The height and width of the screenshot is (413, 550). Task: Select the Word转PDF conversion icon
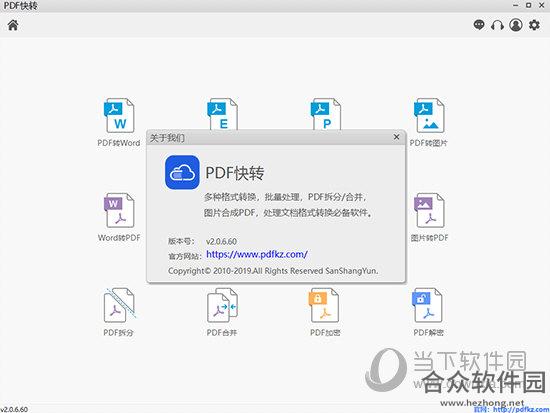(119, 211)
